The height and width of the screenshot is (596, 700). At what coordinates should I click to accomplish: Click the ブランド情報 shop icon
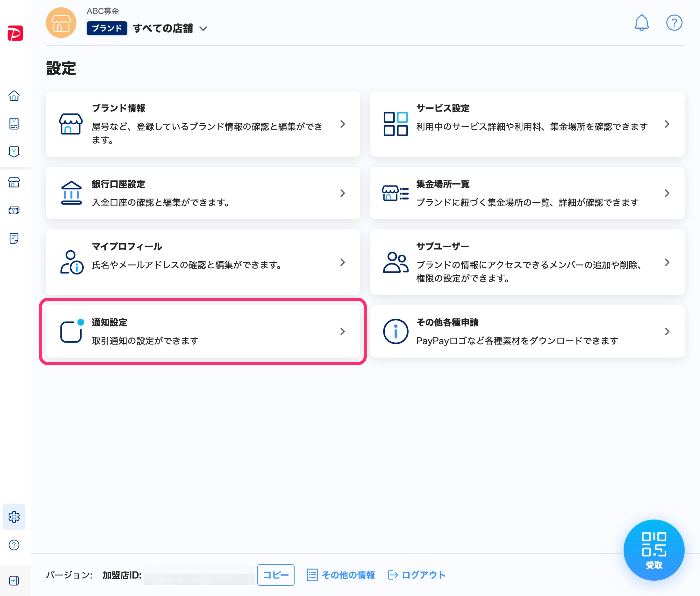[x=71, y=124]
